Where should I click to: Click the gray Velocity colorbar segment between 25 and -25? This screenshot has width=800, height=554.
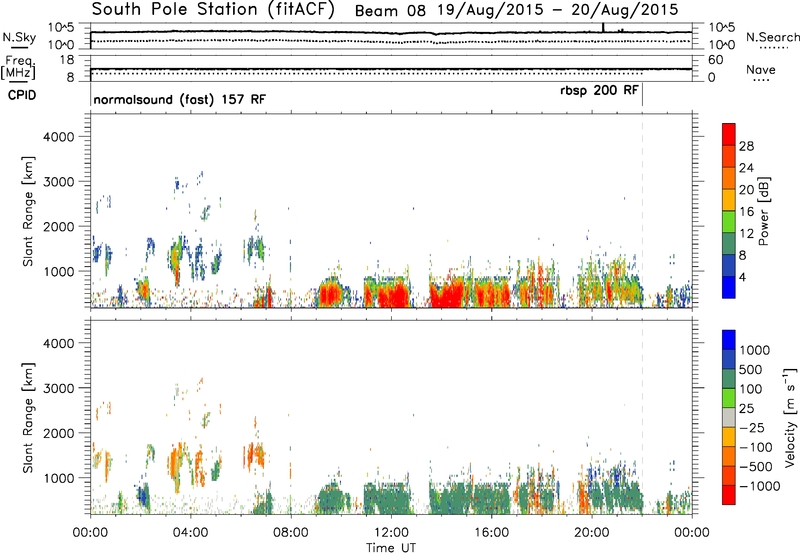tap(729, 417)
